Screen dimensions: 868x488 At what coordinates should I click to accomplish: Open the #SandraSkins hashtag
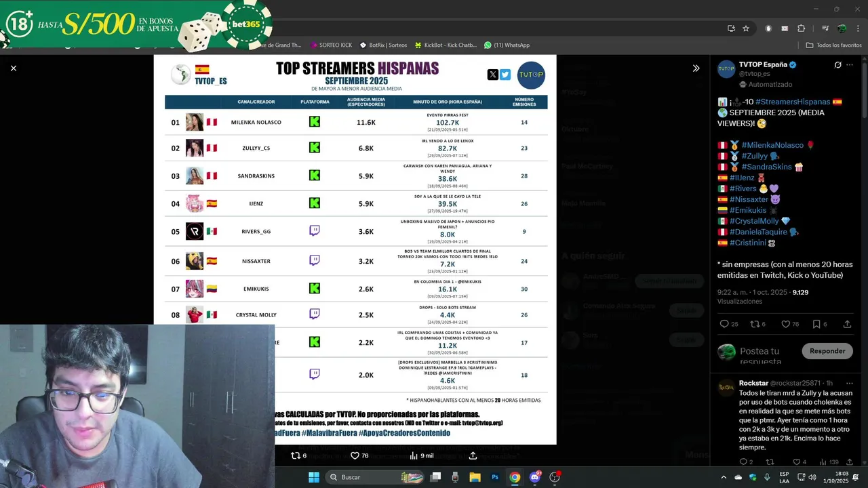(x=766, y=167)
